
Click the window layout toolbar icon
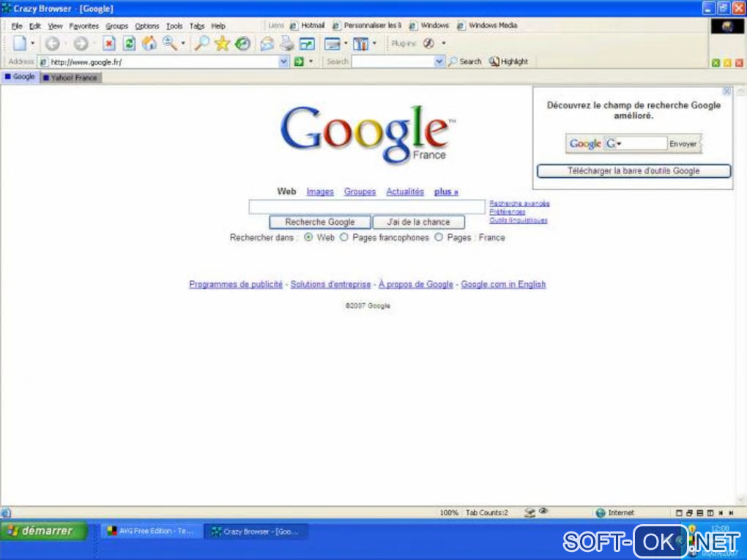[332, 44]
